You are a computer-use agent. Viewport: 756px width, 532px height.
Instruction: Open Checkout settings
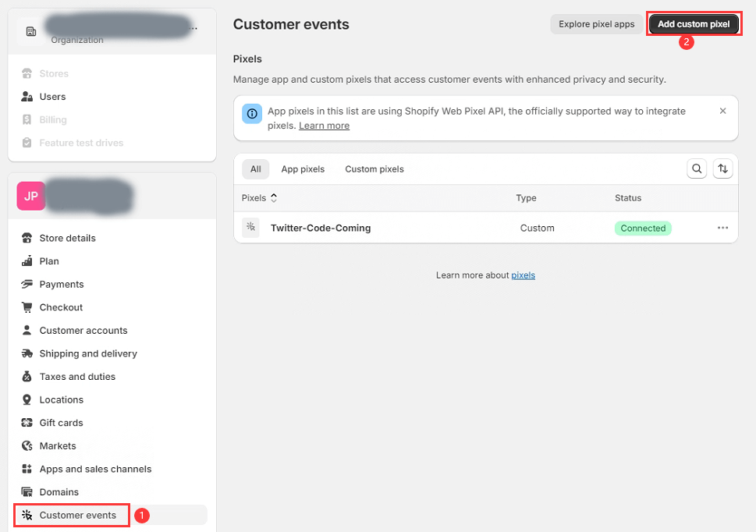pos(61,307)
